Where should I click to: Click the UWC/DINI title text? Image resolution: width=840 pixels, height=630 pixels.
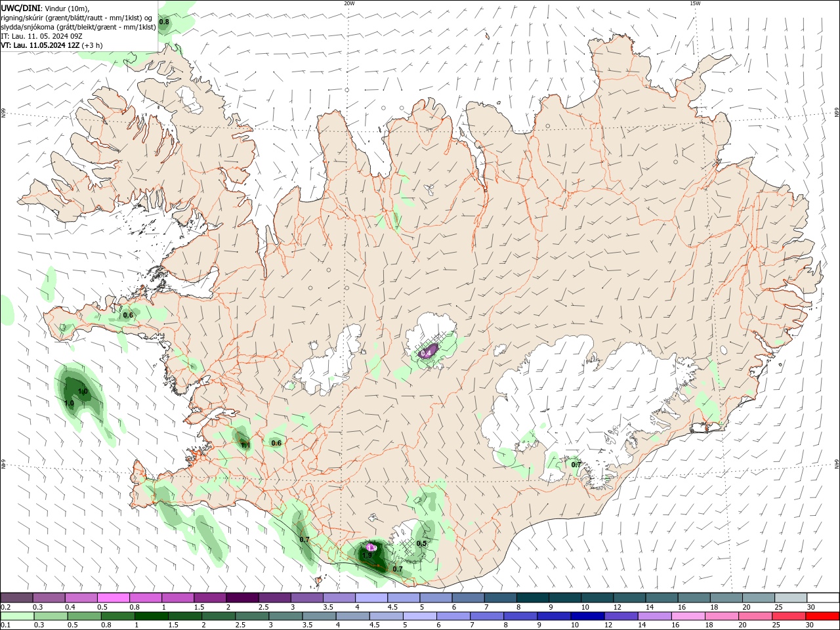(20, 8)
